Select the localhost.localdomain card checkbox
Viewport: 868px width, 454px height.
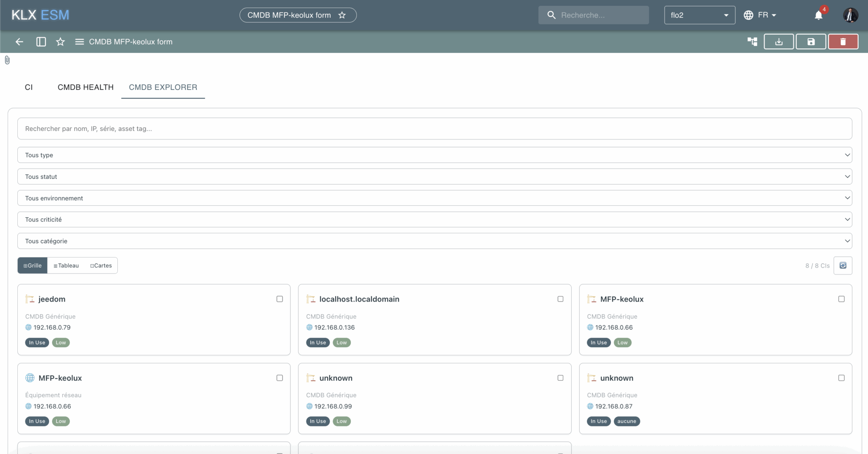point(560,299)
